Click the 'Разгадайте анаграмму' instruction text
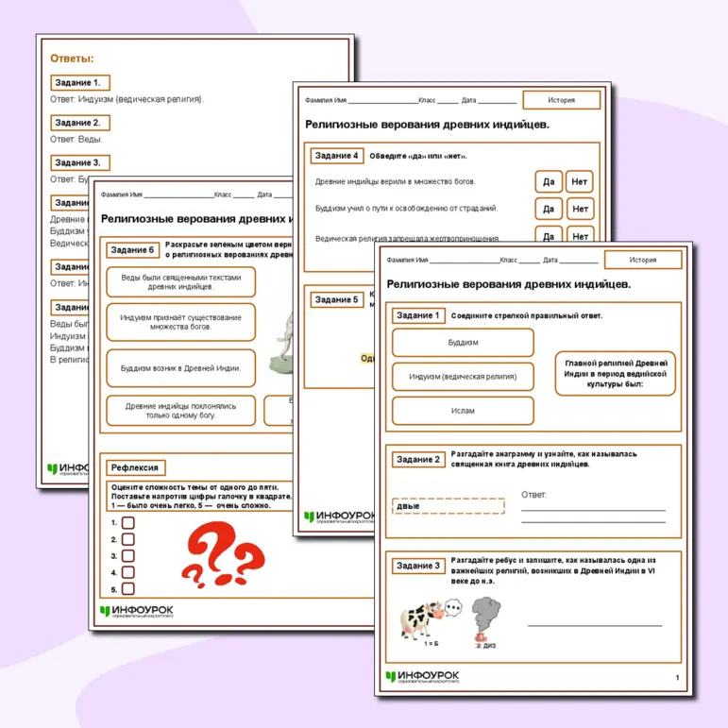Screen dimensions: 728x728 point(544,459)
